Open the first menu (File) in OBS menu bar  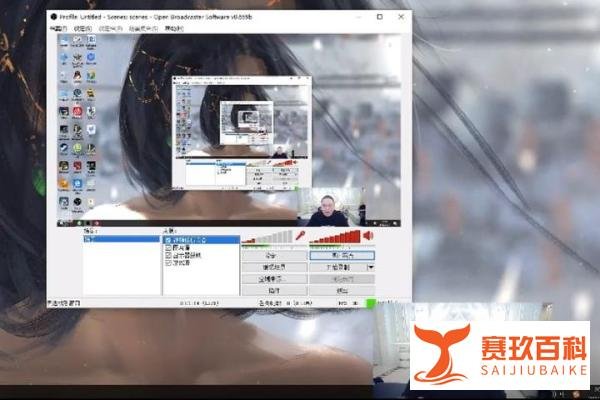[59, 29]
